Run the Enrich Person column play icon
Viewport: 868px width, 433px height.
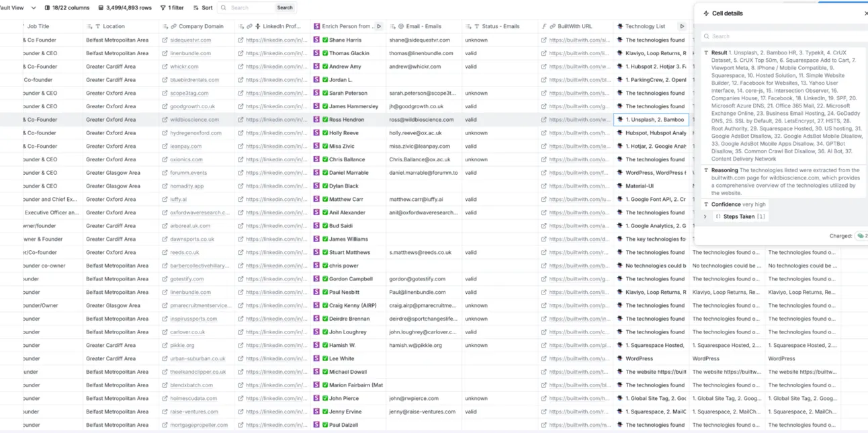tap(379, 26)
